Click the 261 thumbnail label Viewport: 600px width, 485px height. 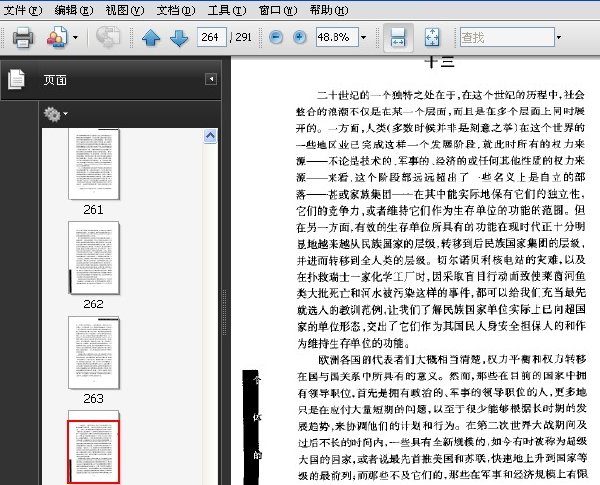tap(93, 210)
